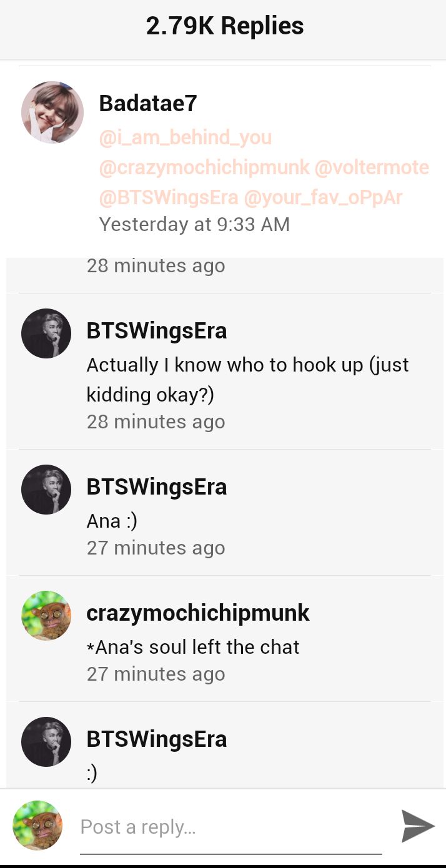The width and height of the screenshot is (446, 868).
Task: Tap your own avatar beside reply box
Action: click(37, 826)
